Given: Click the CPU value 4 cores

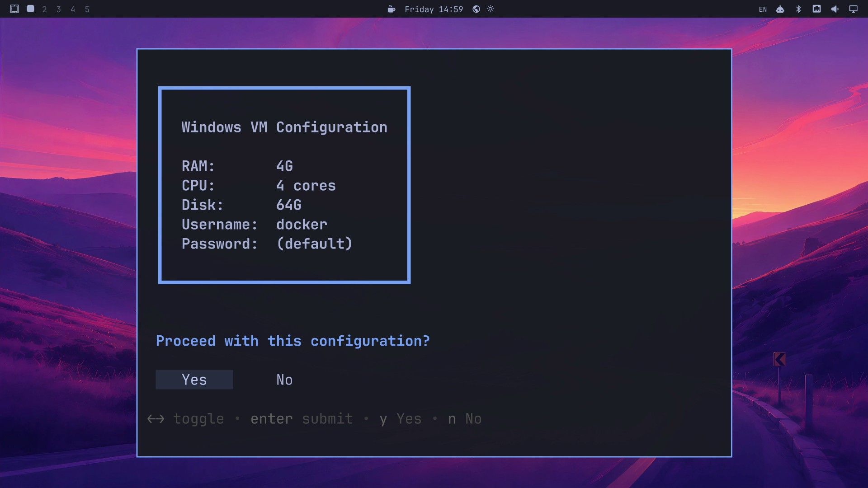Looking at the screenshot, I should point(306,185).
